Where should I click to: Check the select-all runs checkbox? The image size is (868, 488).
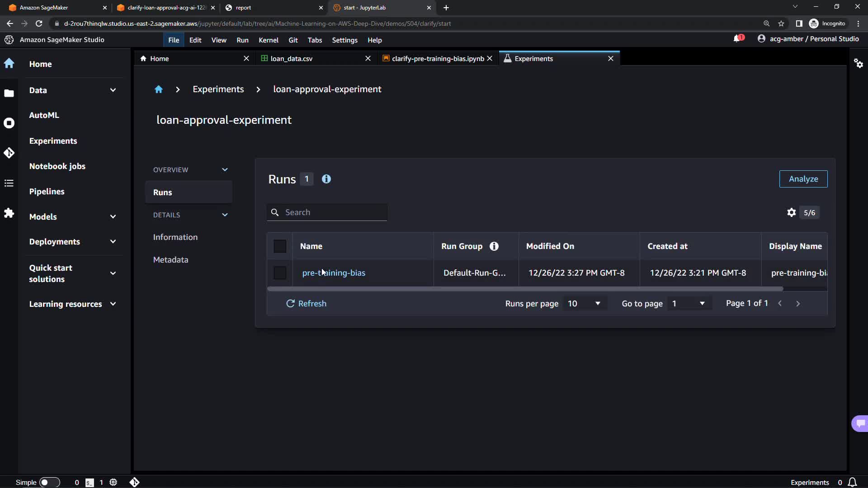280,246
